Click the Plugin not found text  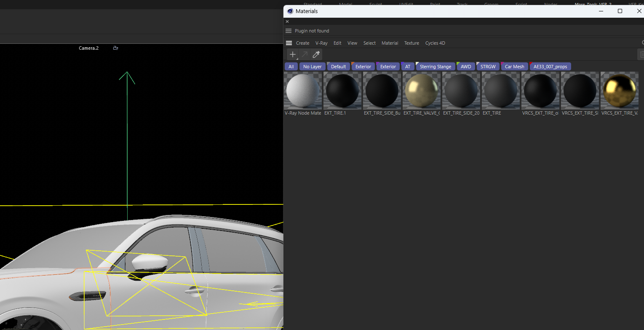312,31
